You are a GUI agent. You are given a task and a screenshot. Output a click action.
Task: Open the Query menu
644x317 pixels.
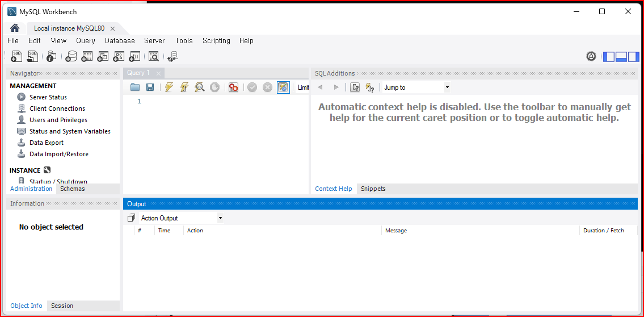coord(86,41)
